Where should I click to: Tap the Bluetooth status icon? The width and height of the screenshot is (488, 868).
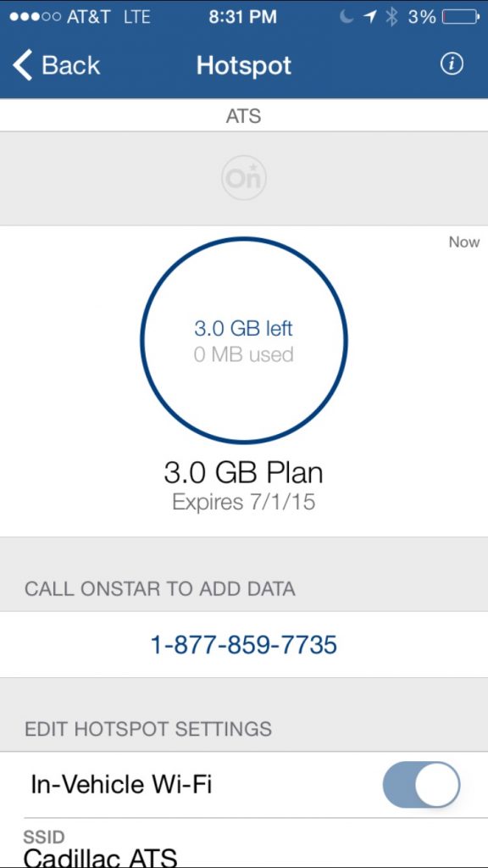(391, 17)
